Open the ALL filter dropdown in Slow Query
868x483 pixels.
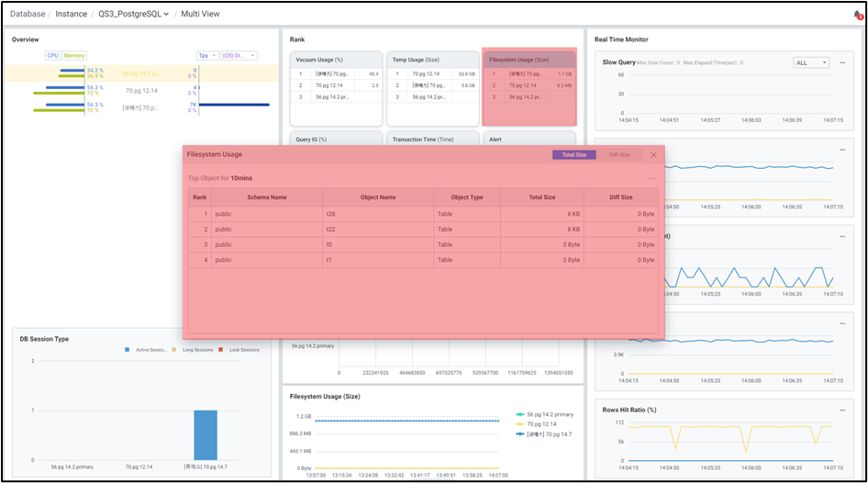click(810, 62)
